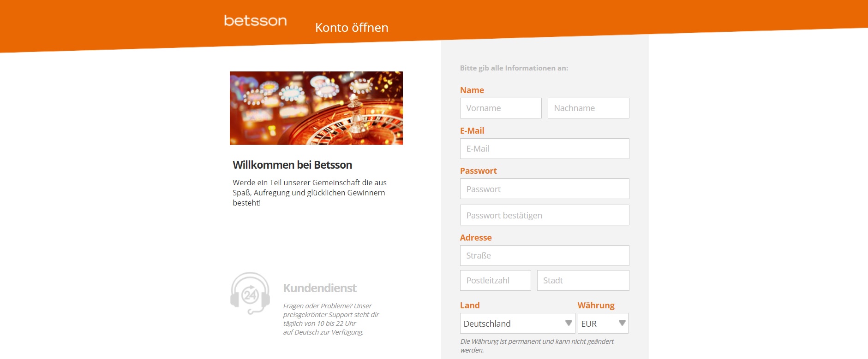Focus the Vorname input field
Viewport: 868px width, 359px height.
point(501,108)
